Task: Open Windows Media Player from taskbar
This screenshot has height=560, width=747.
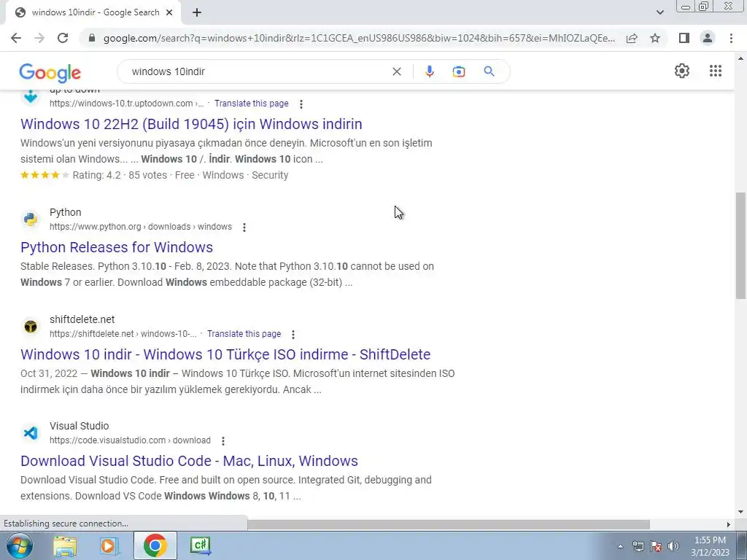Action: [x=109, y=545]
